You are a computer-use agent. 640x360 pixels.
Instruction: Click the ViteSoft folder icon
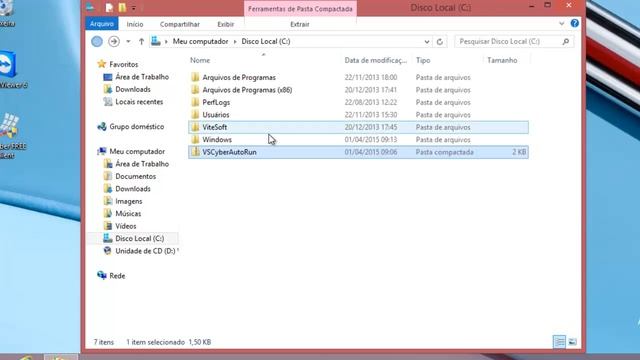coord(195,127)
